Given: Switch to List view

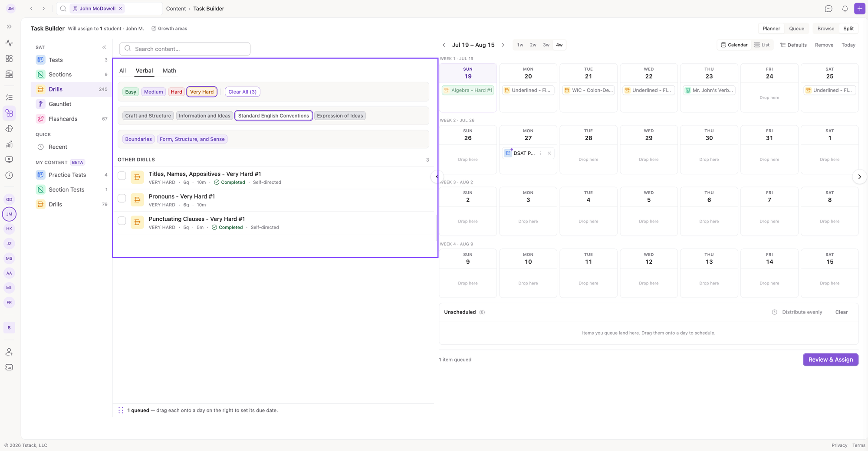Looking at the screenshot, I should [762, 45].
